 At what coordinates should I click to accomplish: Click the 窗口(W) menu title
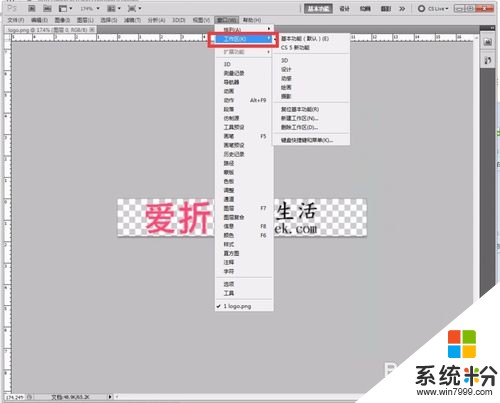227,20
